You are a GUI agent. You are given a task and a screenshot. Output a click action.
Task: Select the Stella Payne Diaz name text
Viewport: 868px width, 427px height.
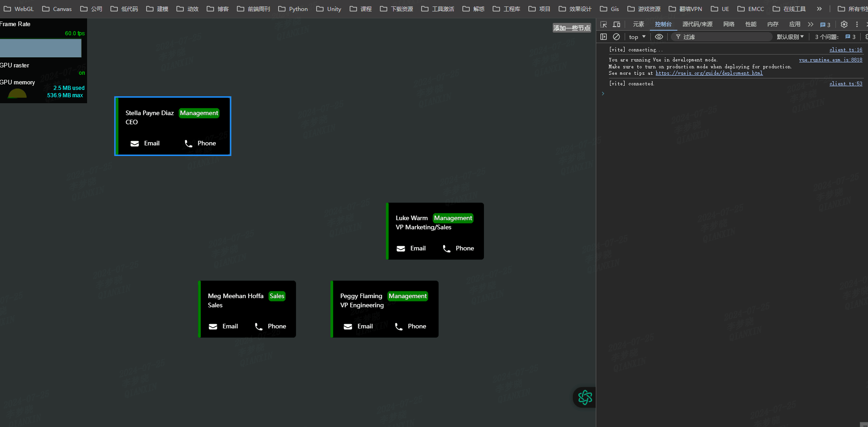[150, 113]
